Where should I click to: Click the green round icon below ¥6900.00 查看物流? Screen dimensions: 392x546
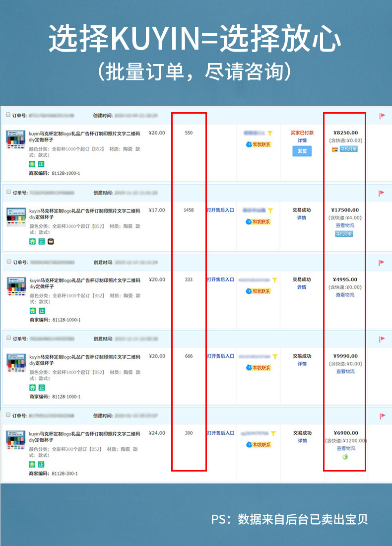[345, 457]
